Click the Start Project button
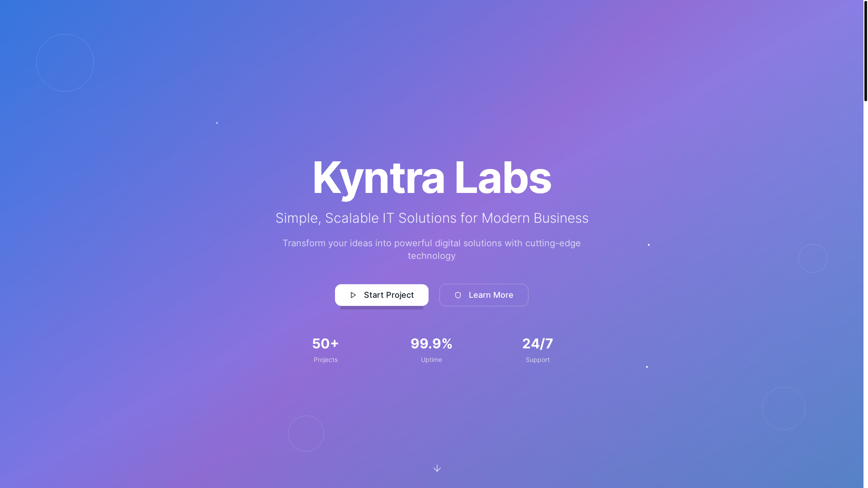Image resolution: width=868 pixels, height=488 pixels. (x=382, y=295)
